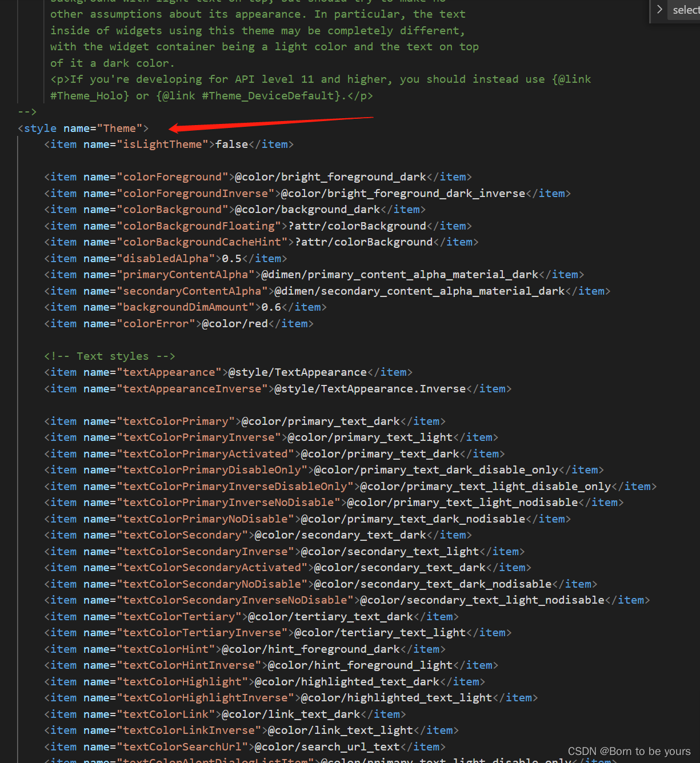Click the textColorPrimaryInverse item line
700x763 pixels.
pos(271,437)
